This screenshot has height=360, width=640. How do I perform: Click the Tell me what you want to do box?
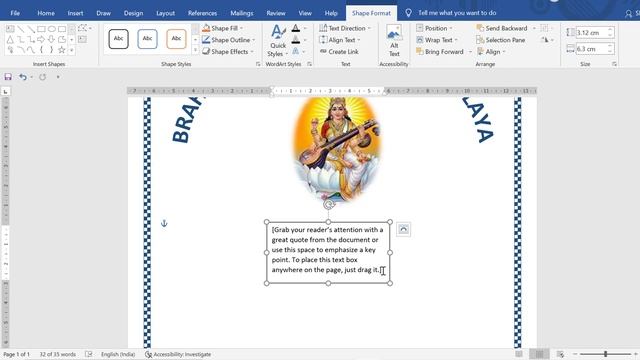(457, 13)
